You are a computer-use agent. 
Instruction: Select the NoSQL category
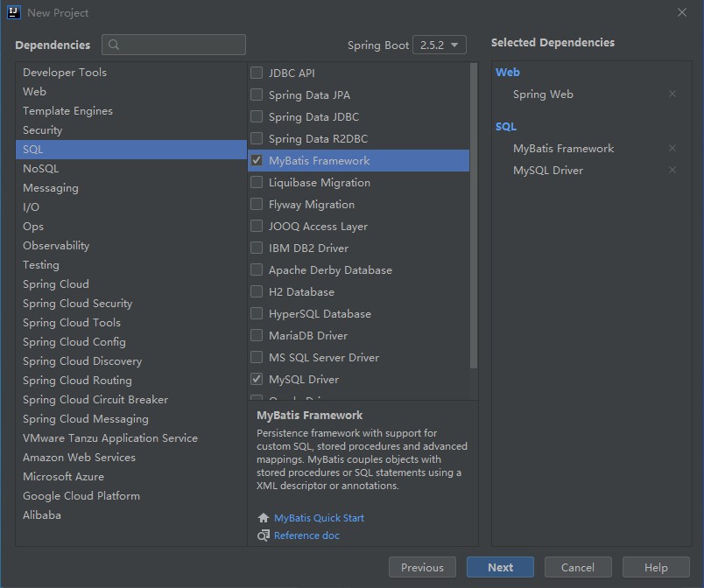pyautogui.click(x=40, y=168)
